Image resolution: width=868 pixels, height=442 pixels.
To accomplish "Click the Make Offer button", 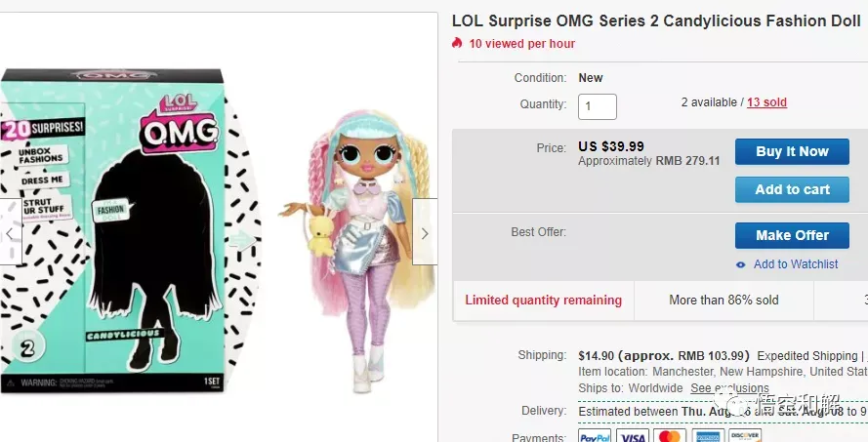I will click(x=792, y=236).
